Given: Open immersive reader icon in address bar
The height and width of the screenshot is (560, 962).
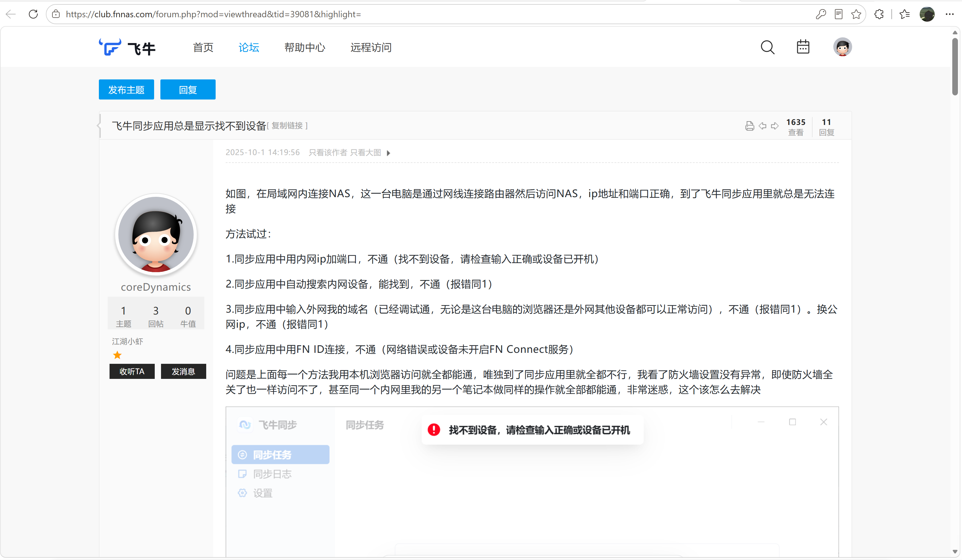Looking at the screenshot, I should pos(839,14).
